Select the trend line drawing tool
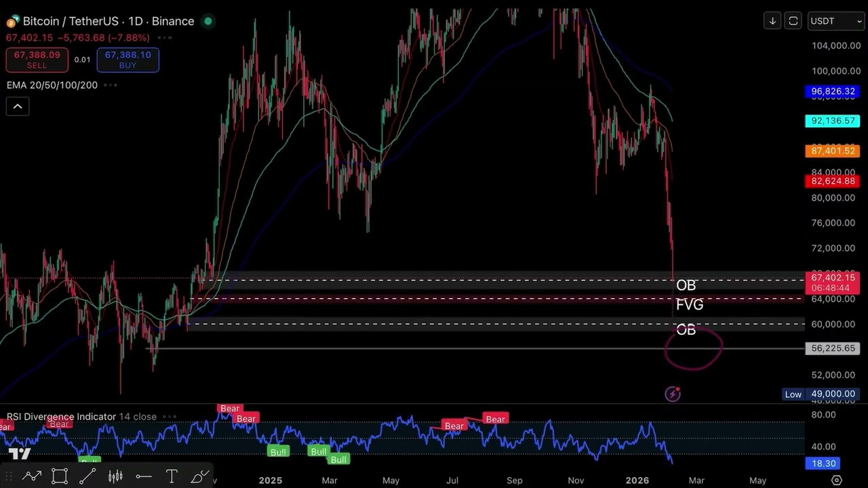 click(x=87, y=476)
